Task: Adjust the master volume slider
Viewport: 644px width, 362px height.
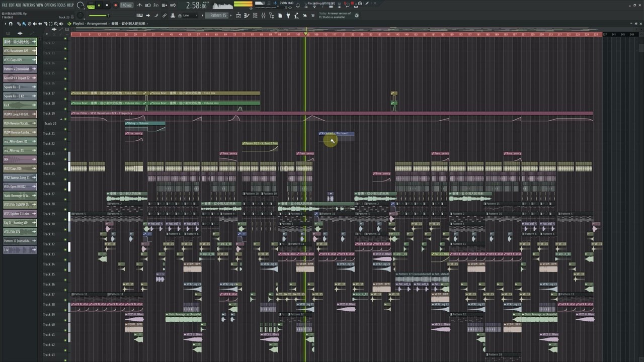Action: [x=99, y=15]
